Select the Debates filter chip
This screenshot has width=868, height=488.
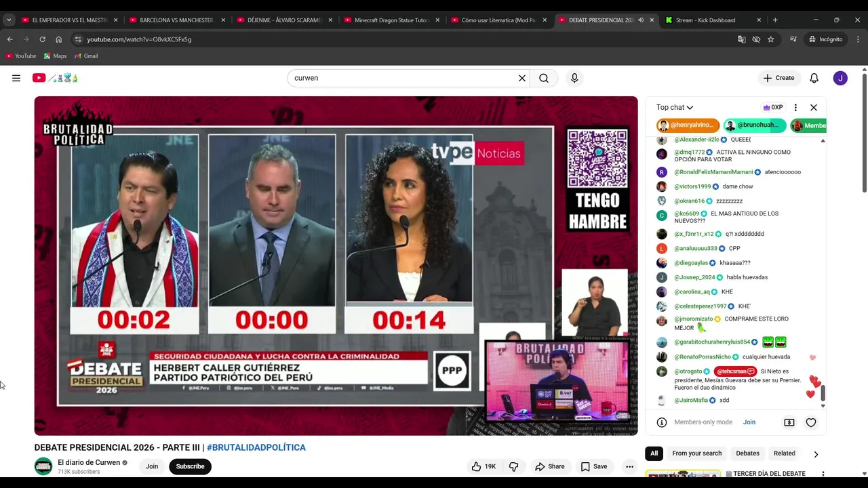click(x=747, y=453)
